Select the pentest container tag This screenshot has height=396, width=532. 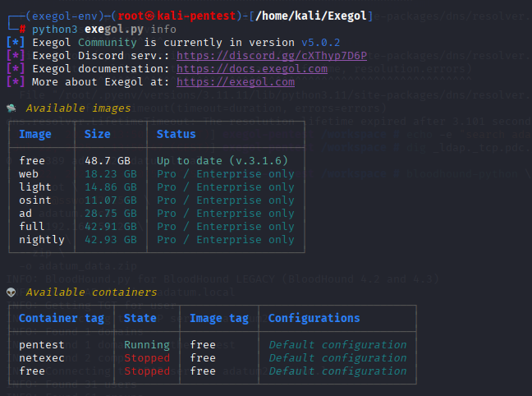[42, 345]
